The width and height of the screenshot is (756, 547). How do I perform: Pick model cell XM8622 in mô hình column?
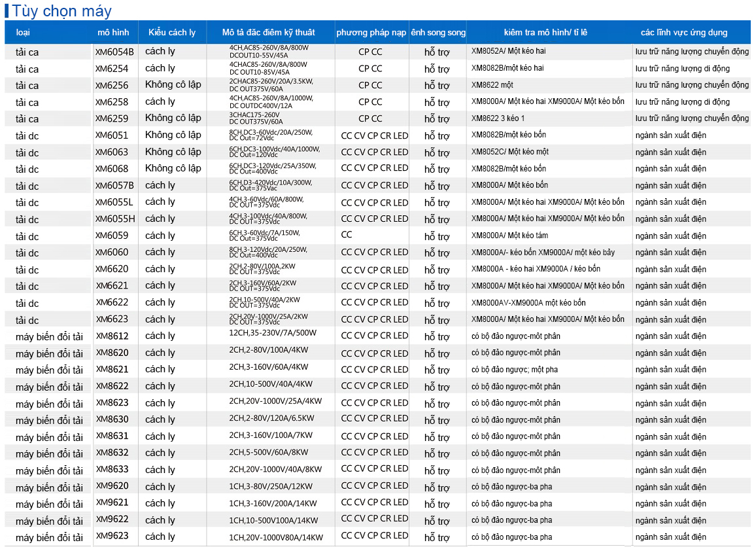(112, 387)
